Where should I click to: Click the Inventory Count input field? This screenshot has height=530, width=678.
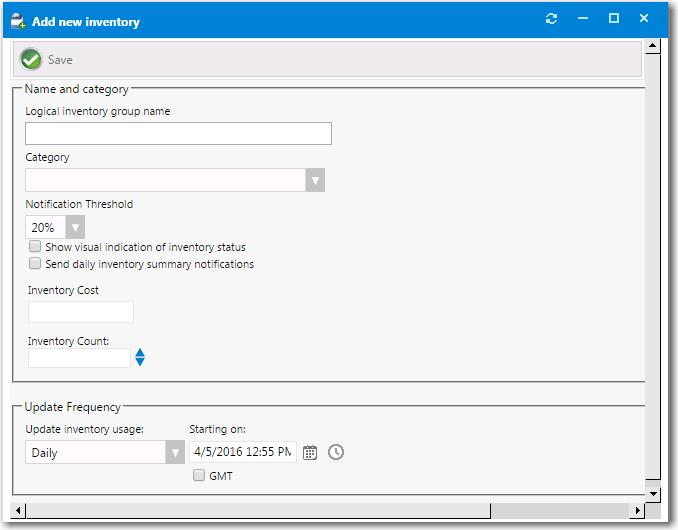[80, 358]
